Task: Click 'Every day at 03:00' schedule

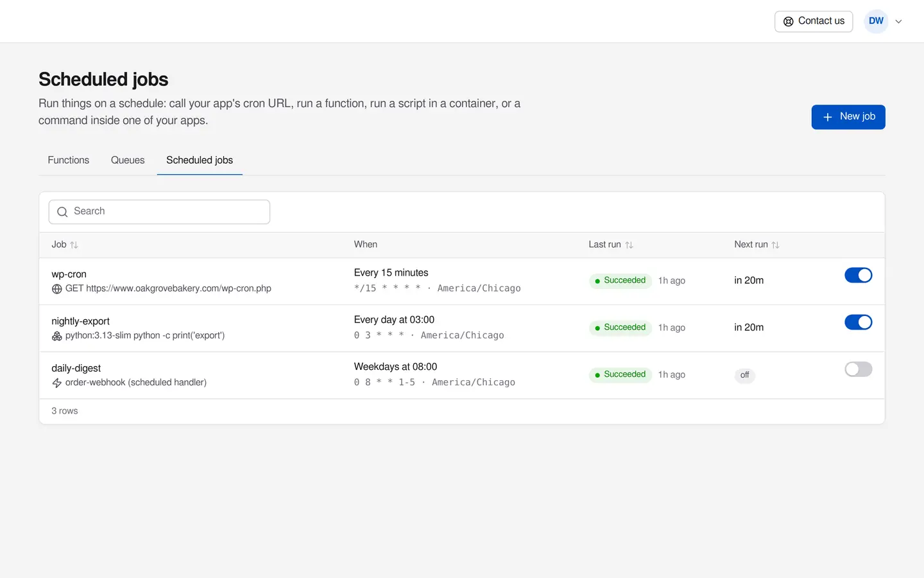Action: [395, 320]
